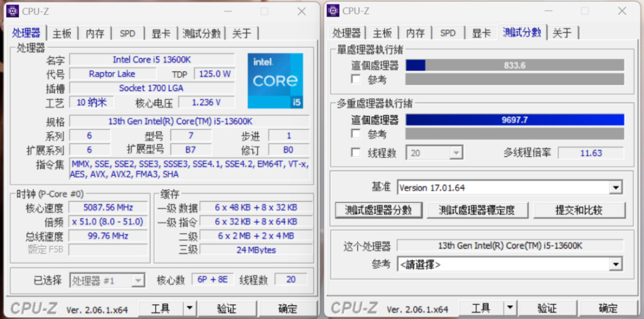
Task: Click the CPU-Z app icon in right window title bar
Action: coord(333,11)
